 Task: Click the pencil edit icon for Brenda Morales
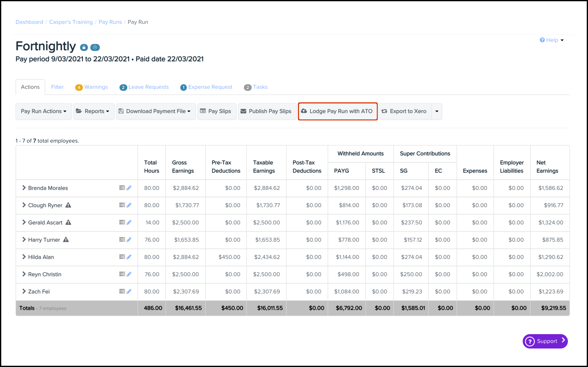click(x=129, y=188)
